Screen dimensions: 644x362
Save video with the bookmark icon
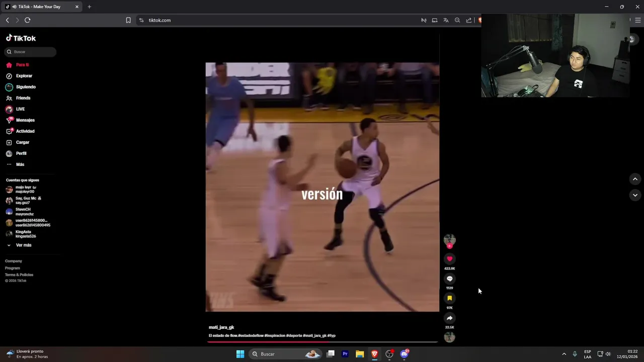coord(449,298)
